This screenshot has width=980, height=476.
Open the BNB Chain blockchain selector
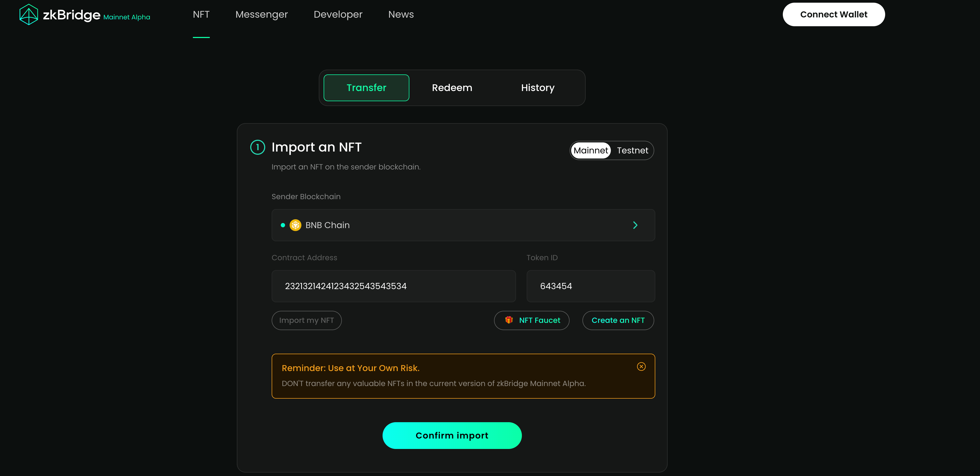[x=463, y=225]
